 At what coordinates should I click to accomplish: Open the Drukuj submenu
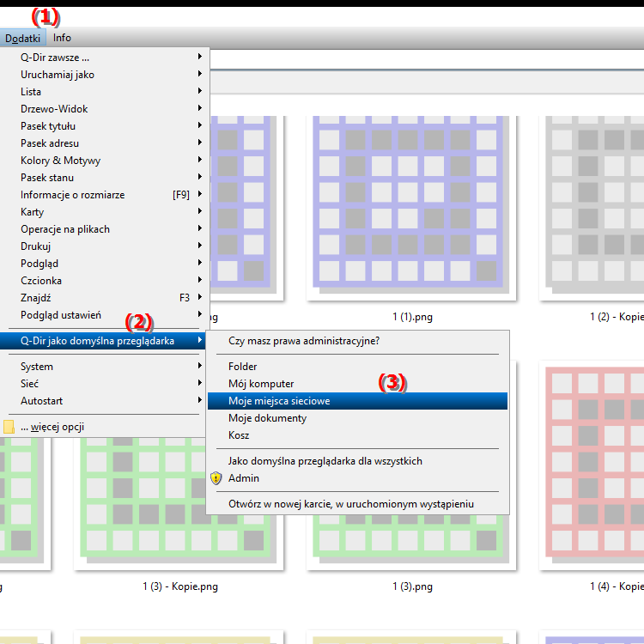(x=104, y=246)
